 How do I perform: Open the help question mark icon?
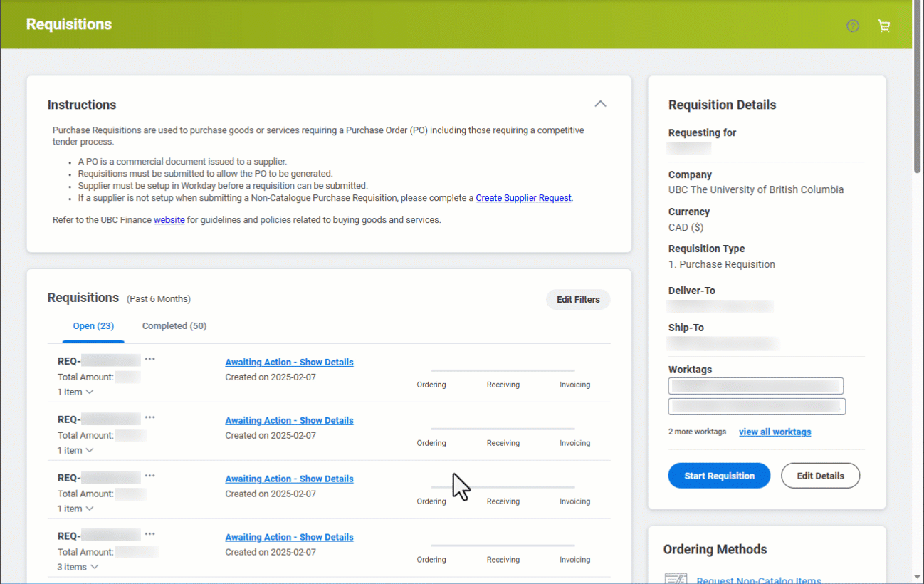(x=853, y=26)
